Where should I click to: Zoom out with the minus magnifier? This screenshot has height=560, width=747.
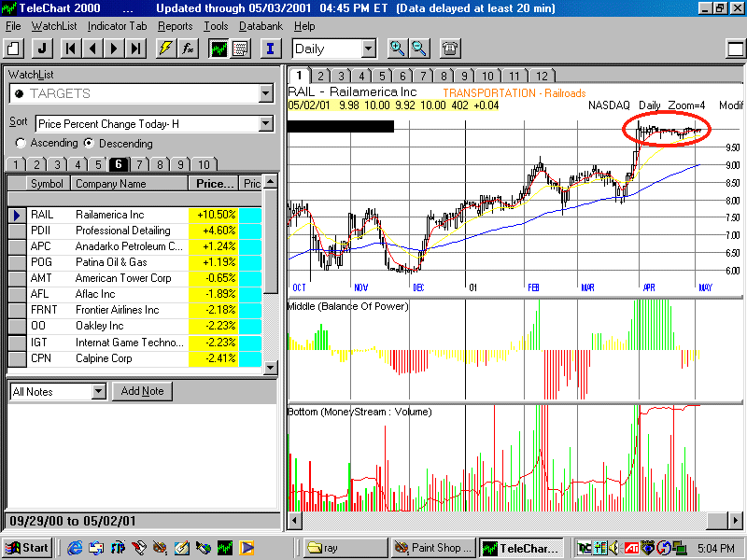(418, 49)
